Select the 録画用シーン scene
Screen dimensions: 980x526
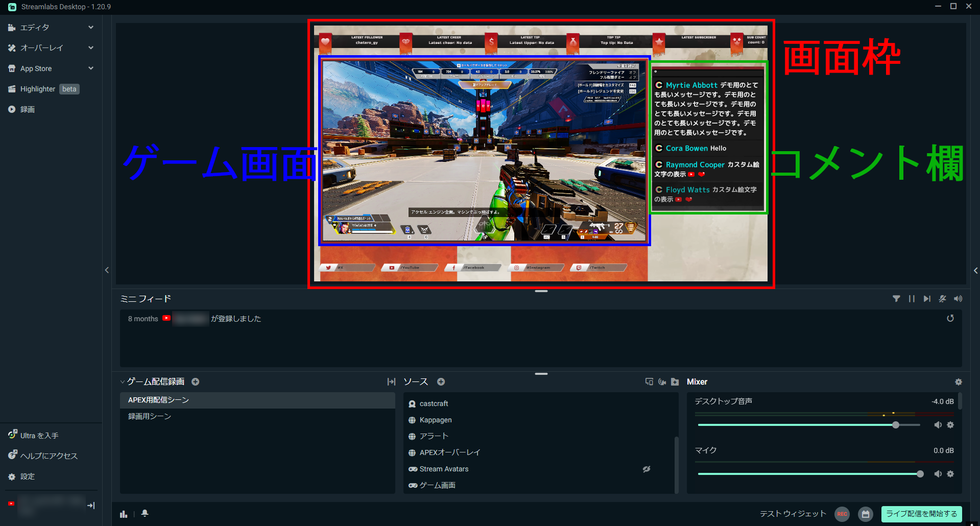(257, 416)
